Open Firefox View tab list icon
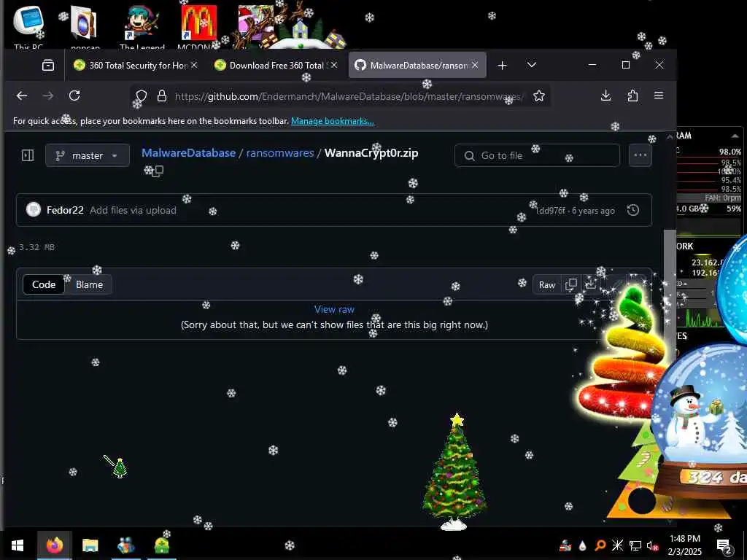This screenshot has height=560, width=747. click(48, 65)
